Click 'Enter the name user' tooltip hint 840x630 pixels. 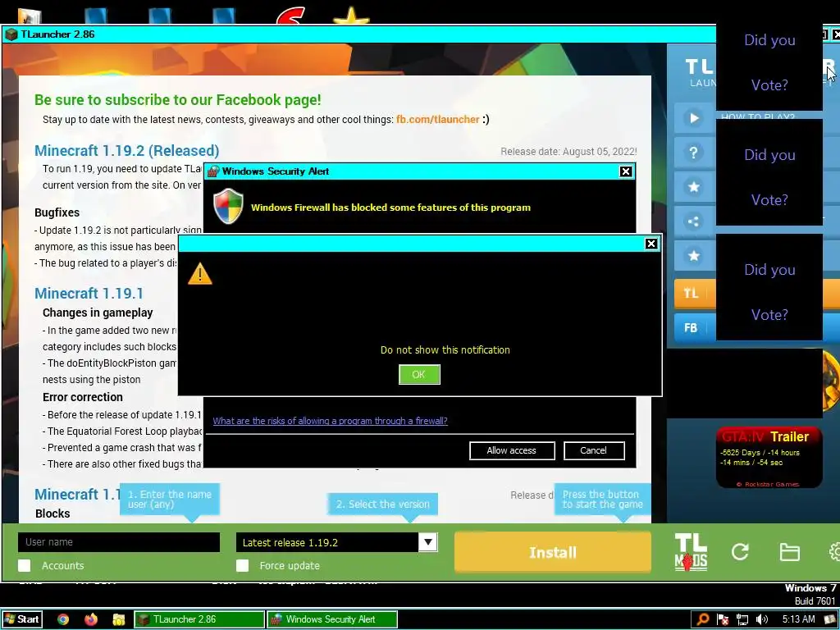[x=169, y=500]
